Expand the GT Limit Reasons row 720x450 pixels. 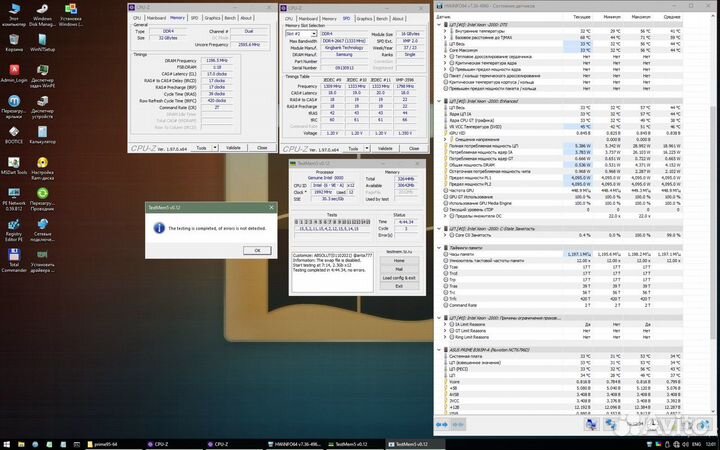tap(445, 331)
